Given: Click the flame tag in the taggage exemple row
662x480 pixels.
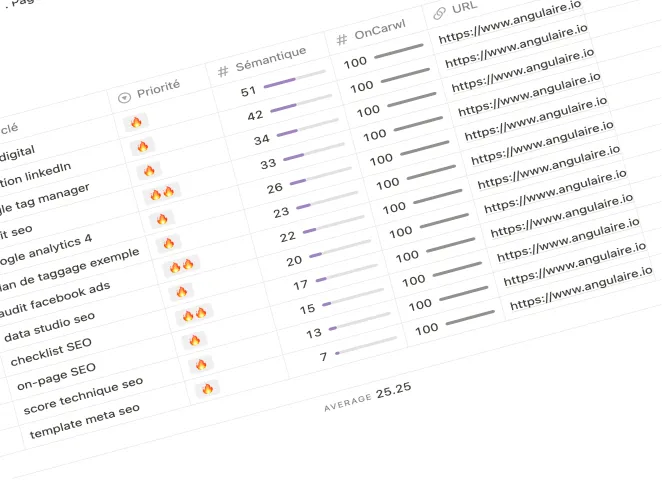Looking at the screenshot, I should pos(168,243).
